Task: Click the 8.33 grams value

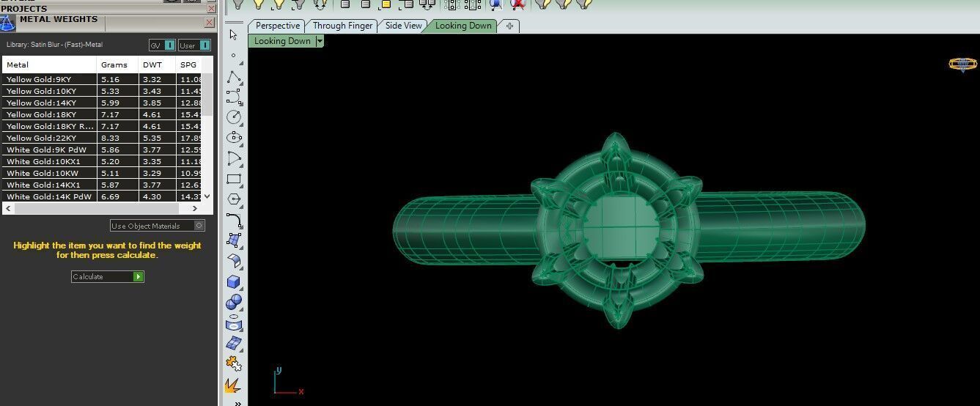Action: tap(110, 138)
